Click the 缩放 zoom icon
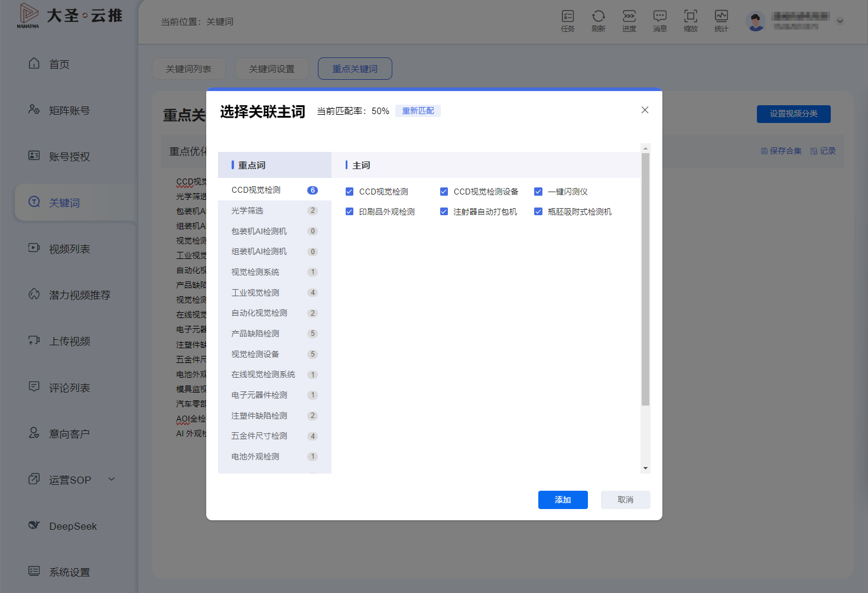 [691, 21]
